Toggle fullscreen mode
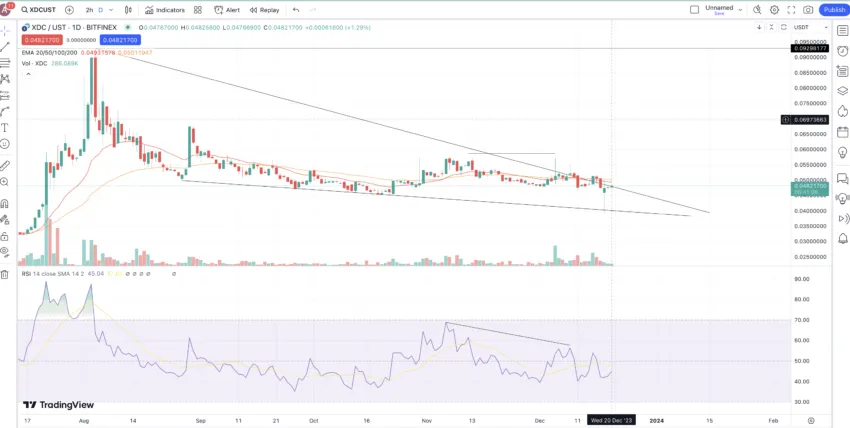This screenshot has width=850, height=428. (791, 10)
